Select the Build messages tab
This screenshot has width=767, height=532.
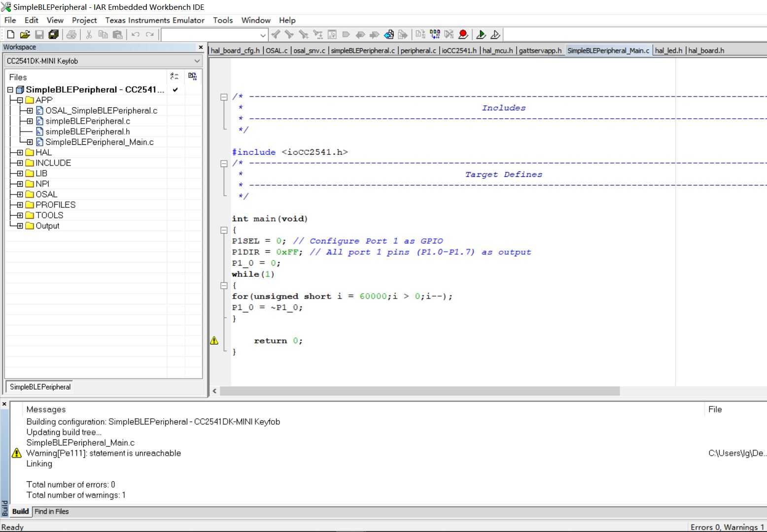pyautogui.click(x=20, y=511)
